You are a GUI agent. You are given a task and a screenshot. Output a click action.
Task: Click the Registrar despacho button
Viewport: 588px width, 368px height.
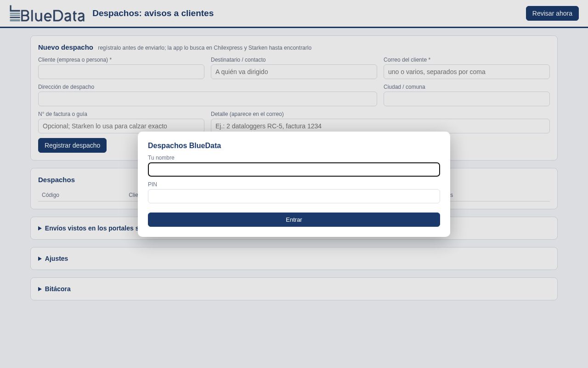click(x=72, y=145)
